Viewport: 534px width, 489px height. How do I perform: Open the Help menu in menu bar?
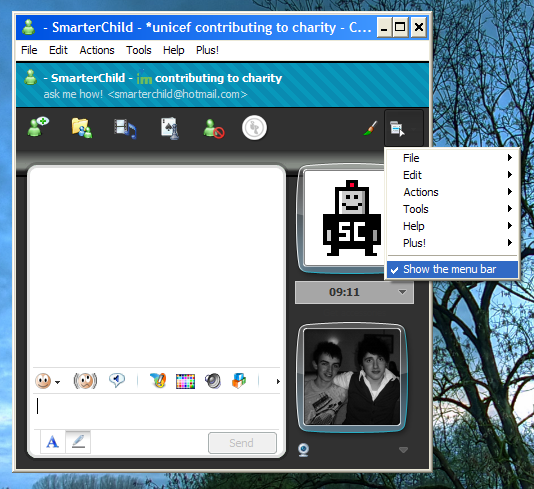173,50
